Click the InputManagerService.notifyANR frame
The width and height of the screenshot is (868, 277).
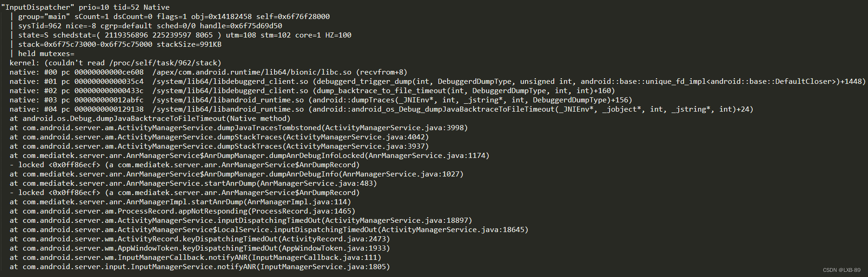coord(200,267)
